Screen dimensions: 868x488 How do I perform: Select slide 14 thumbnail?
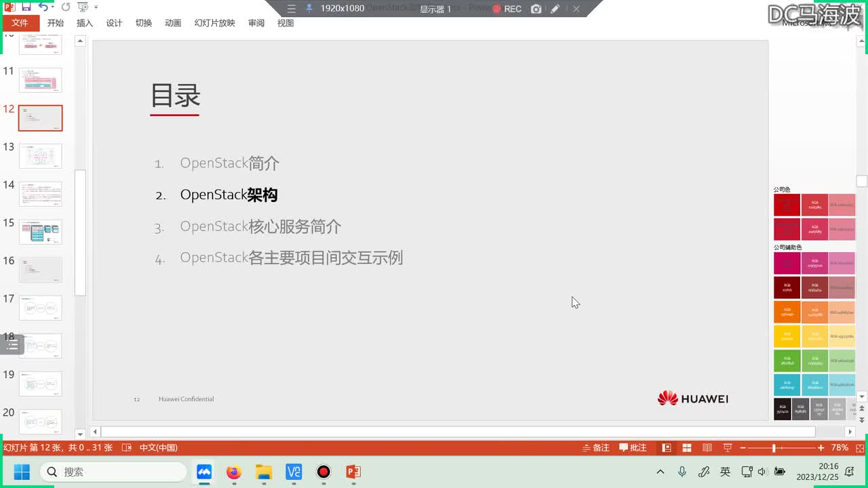click(40, 194)
